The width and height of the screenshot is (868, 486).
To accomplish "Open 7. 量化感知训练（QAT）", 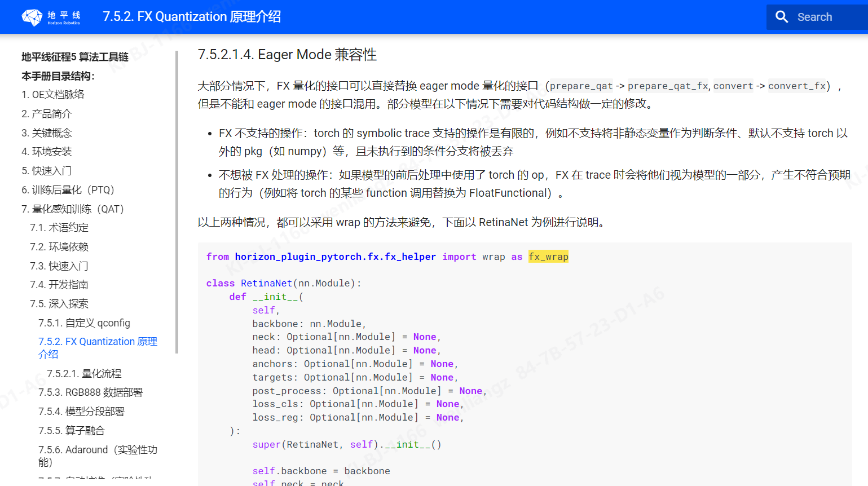I will coord(72,209).
